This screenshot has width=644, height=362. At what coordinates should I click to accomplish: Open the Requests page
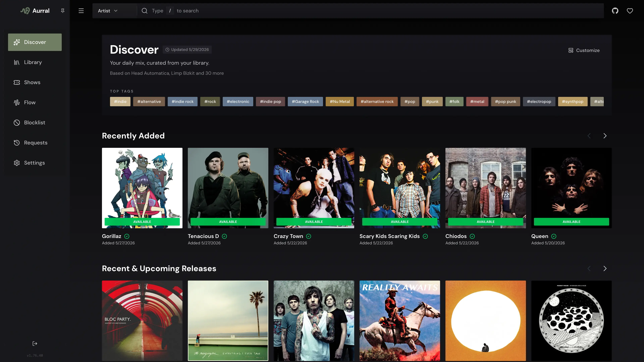point(35,143)
